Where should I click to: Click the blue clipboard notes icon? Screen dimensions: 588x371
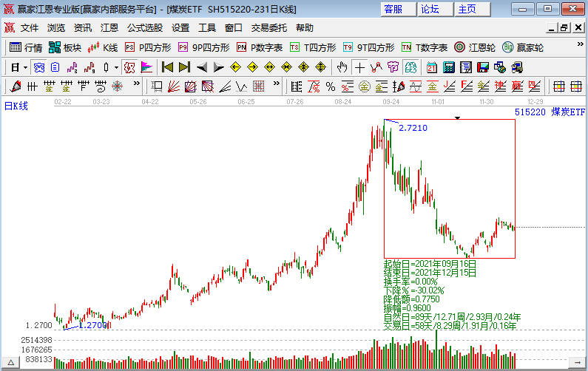[x=55, y=68]
